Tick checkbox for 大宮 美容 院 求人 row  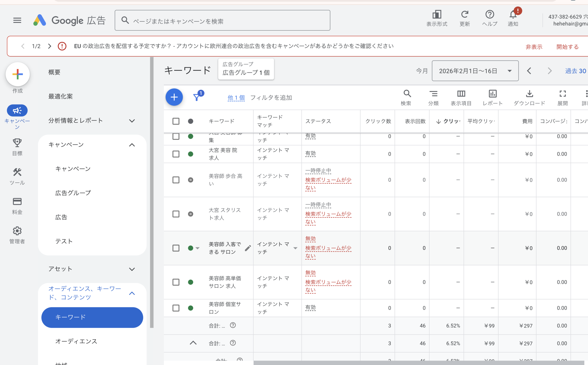click(176, 154)
